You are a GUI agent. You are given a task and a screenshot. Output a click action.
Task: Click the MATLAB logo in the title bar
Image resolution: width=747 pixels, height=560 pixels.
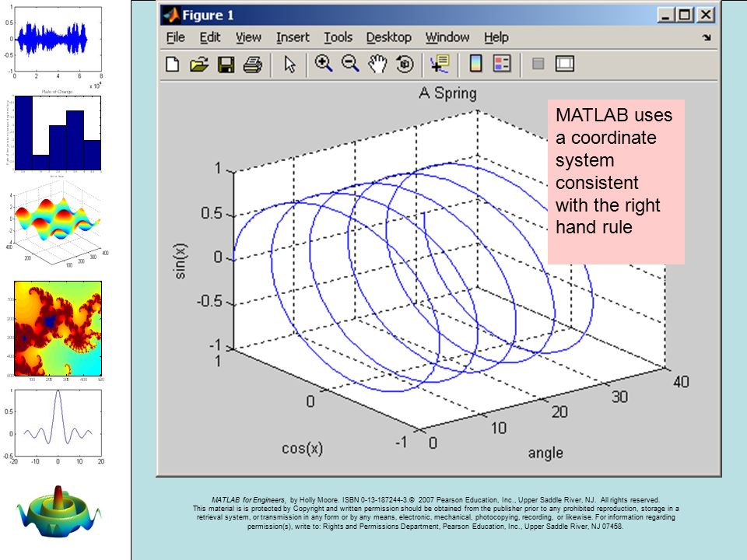171,16
